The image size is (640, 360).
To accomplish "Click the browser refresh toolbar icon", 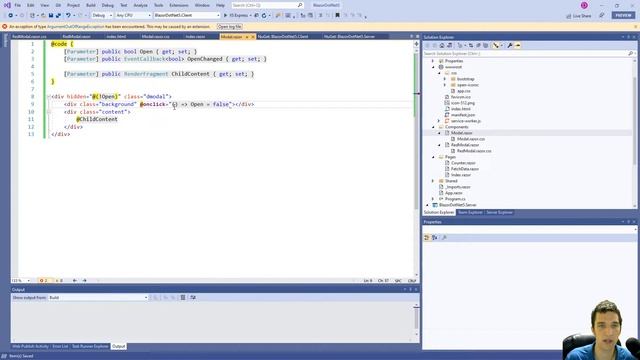I will coord(264,15).
